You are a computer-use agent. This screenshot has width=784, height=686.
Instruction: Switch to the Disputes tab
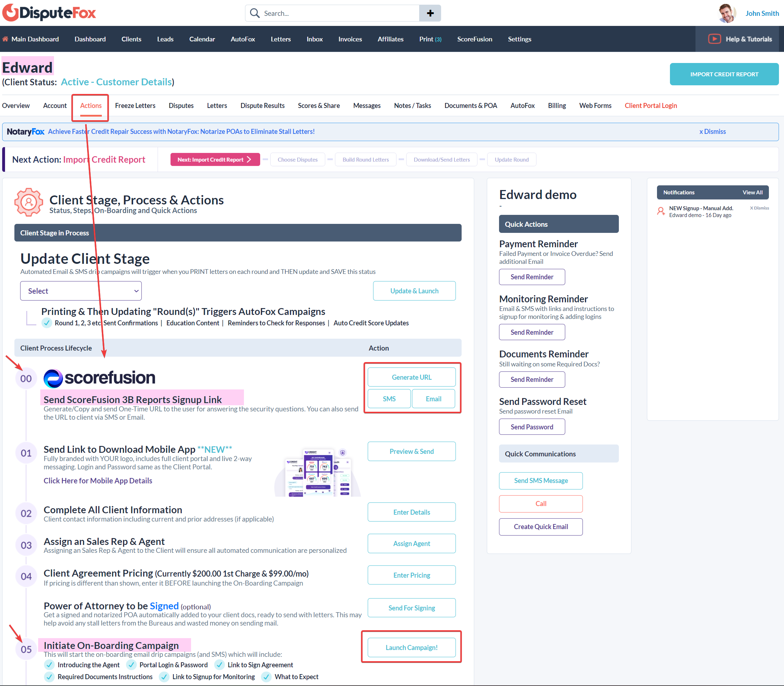[x=181, y=106]
